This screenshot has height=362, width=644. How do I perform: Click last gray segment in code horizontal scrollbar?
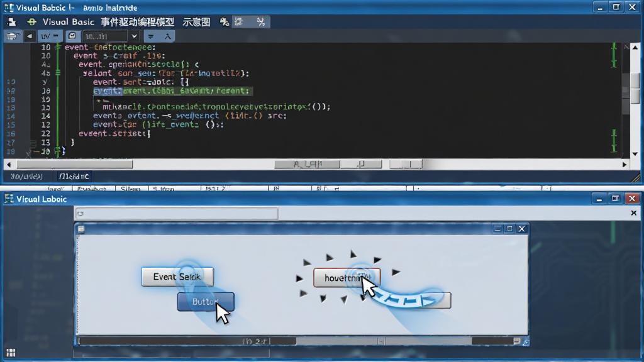click(x=406, y=165)
